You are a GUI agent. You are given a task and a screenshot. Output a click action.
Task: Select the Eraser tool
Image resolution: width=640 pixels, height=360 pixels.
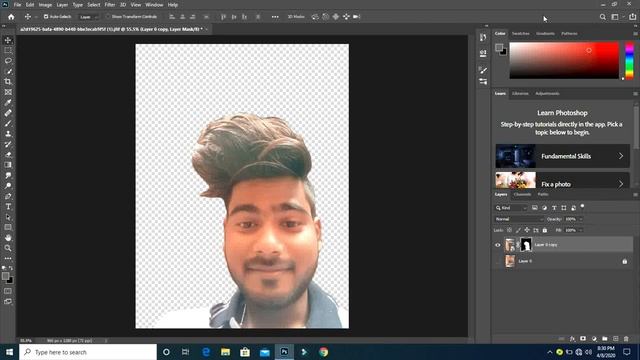coord(8,155)
